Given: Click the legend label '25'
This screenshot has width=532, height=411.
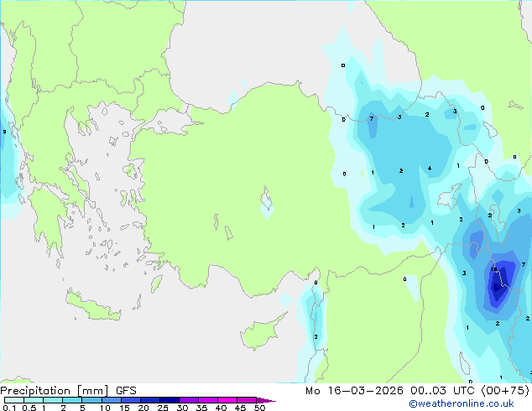Looking at the screenshot, I should (x=163, y=408).
